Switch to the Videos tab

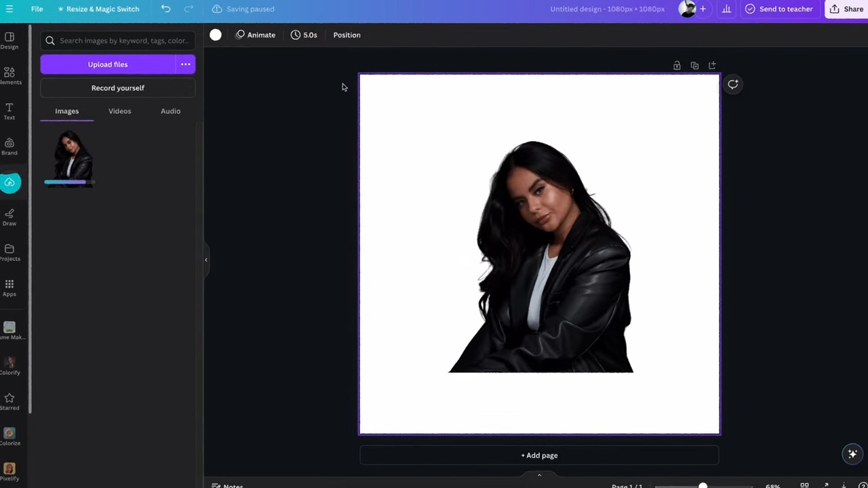tap(119, 111)
